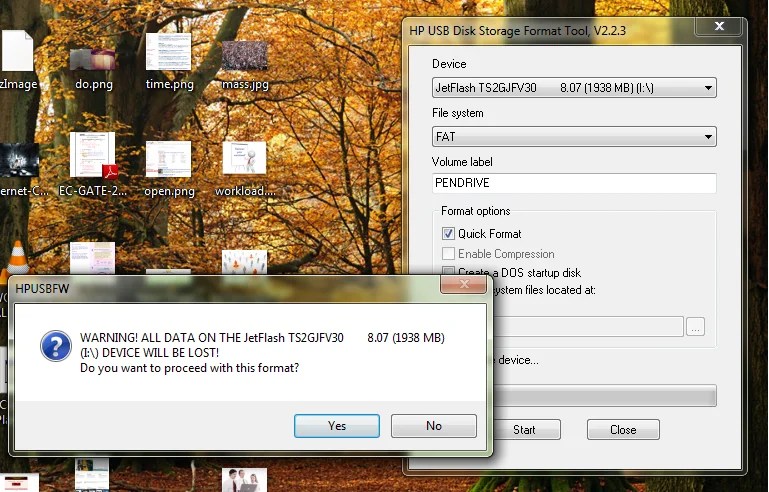Select the open.png desktop file
The width and height of the screenshot is (769, 492).
click(x=169, y=169)
